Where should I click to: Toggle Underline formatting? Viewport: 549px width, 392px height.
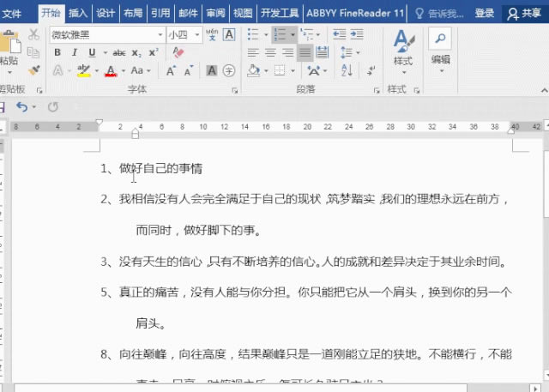pos(92,52)
